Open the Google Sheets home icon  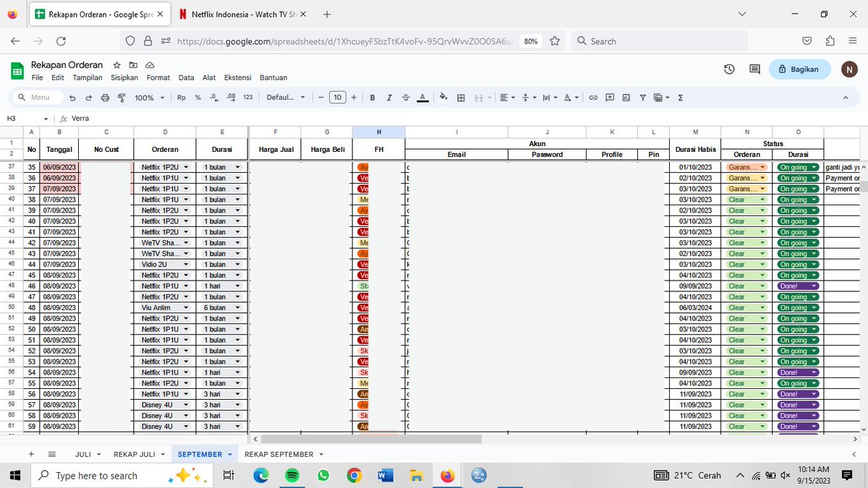click(x=18, y=71)
